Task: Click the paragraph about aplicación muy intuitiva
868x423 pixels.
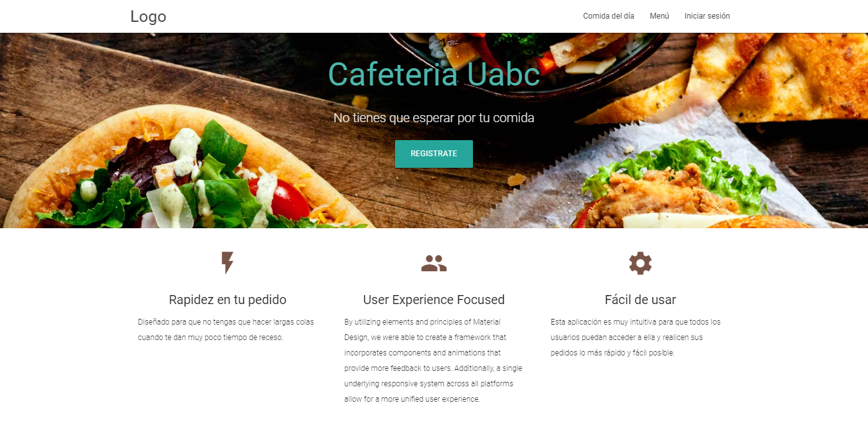Action: (x=637, y=337)
